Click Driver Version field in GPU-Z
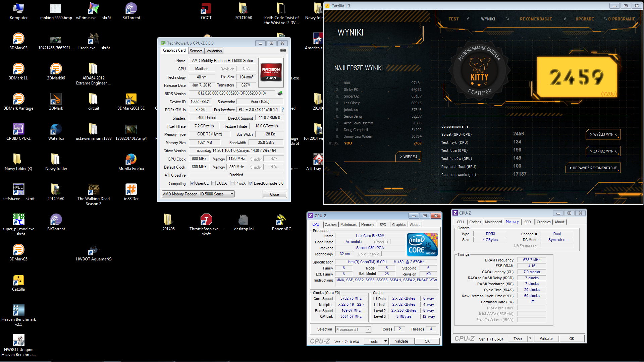This screenshot has height=362, width=644. pyautogui.click(x=236, y=150)
